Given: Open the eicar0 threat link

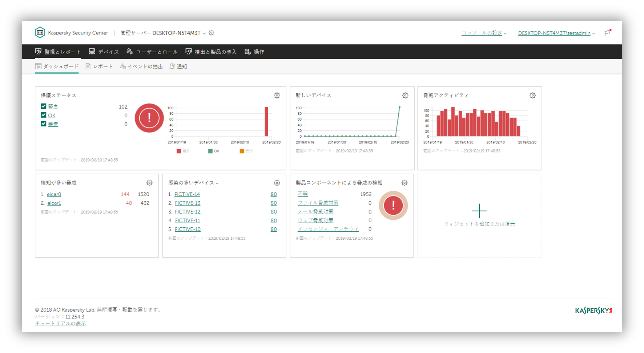Looking at the screenshot, I should (54, 194).
